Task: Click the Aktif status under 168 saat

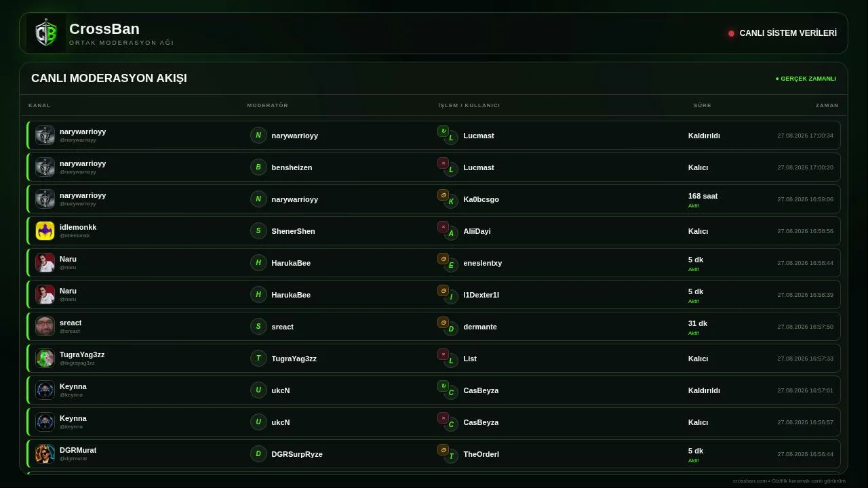Action: (694, 206)
